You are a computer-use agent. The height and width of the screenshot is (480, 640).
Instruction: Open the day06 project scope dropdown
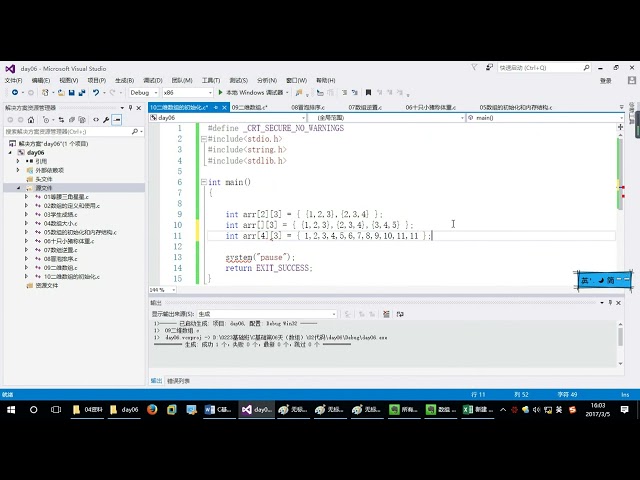pyautogui.click(x=228, y=118)
